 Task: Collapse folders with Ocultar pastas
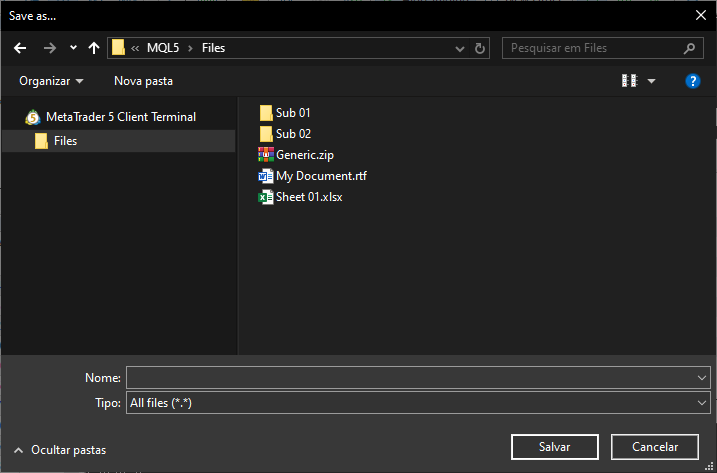tap(60, 450)
